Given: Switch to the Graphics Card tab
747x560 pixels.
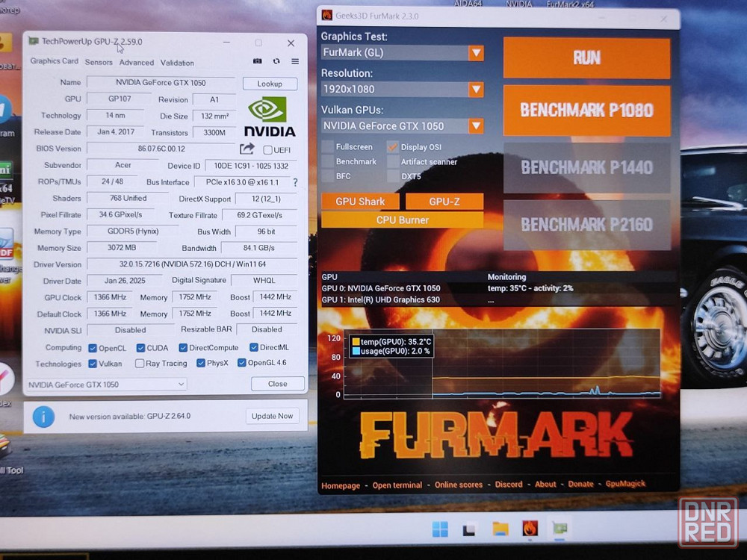Looking at the screenshot, I should (x=55, y=61).
